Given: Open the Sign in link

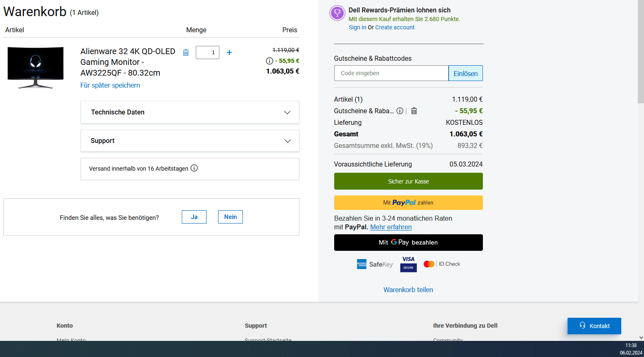Looking at the screenshot, I should [x=357, y=27].
